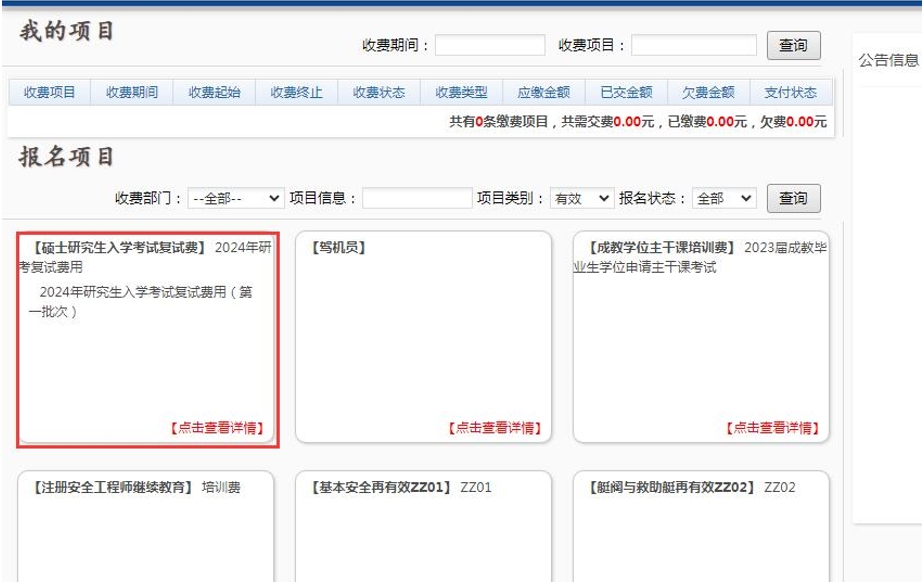Click 查询 button beside 报名状态 dropdown

pyautogui.click(x=793, y=198)
